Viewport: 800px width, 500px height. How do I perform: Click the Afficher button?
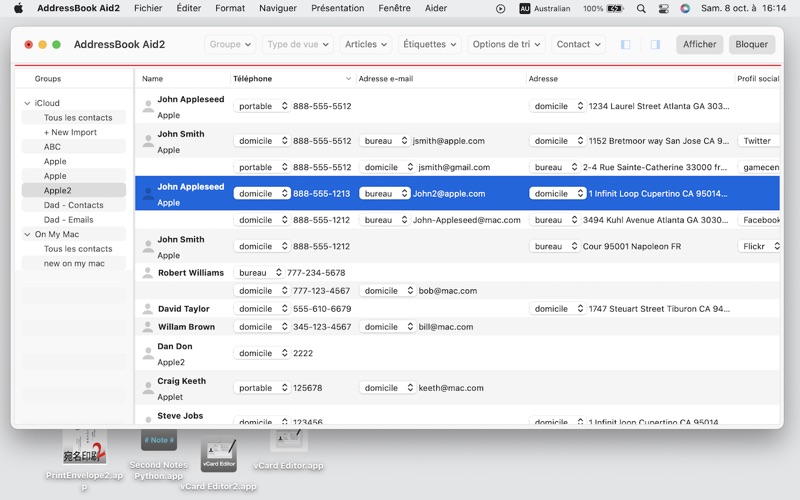point(699,44)
